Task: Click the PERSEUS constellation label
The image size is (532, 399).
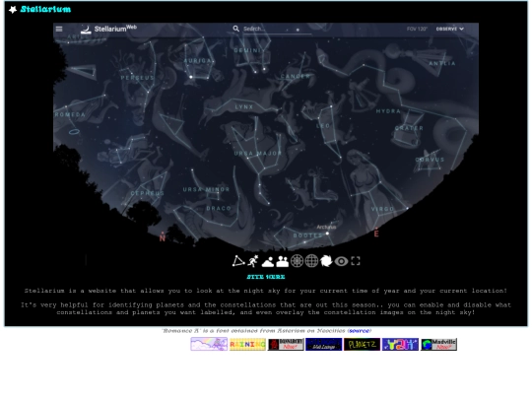Action: (137, 78)
